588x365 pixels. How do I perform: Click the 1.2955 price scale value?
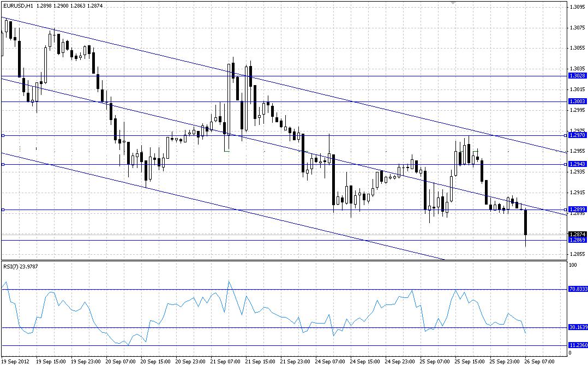578,151
